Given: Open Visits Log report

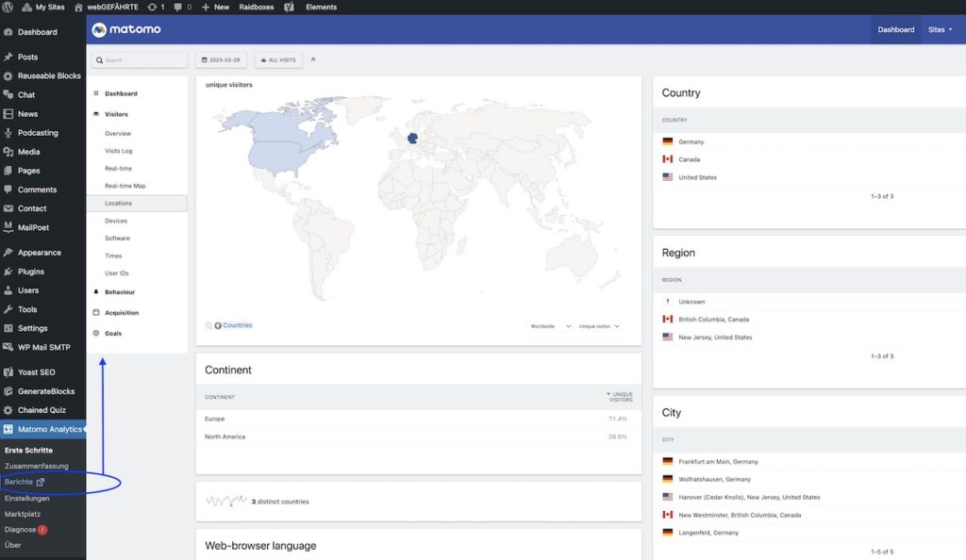Looking at the screenshot, I should [x=118, y=151].
